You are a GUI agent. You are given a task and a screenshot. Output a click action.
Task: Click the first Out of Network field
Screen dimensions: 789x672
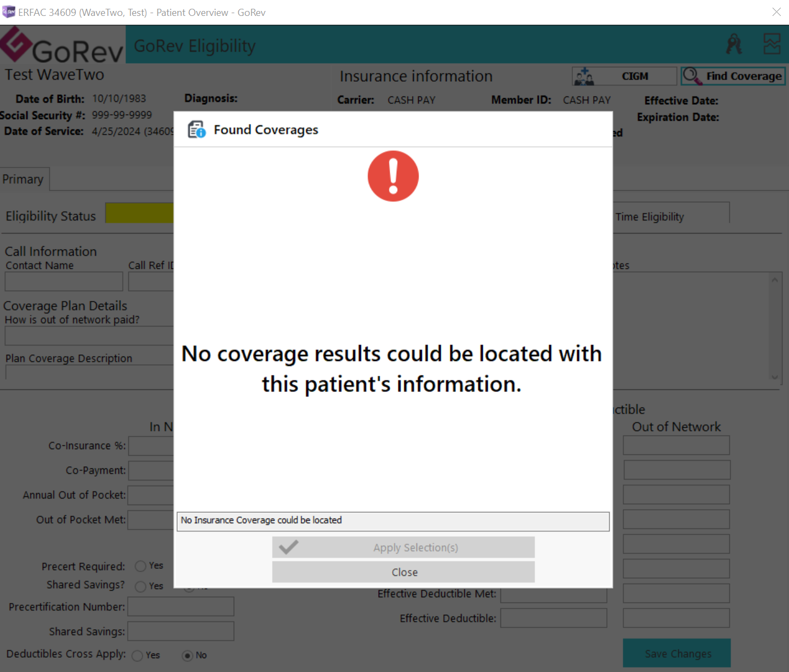pos(677,445)
